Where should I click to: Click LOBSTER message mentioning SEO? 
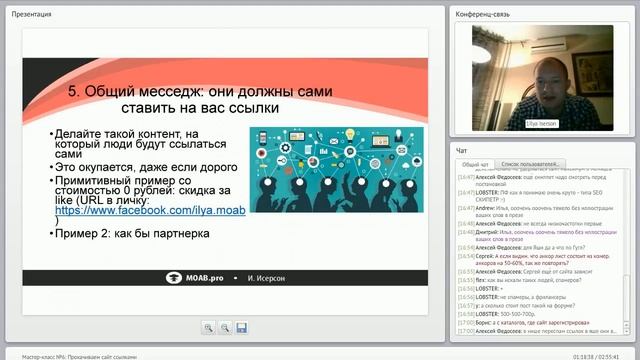(530, 196)
